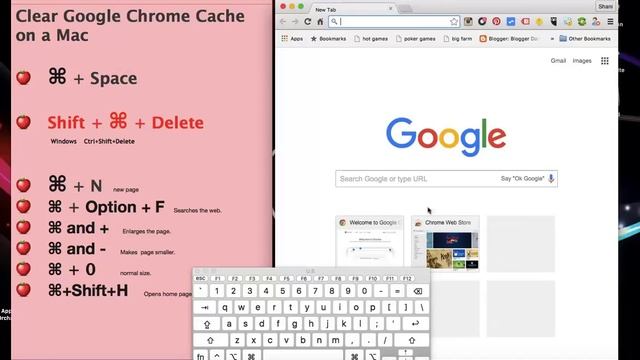Tap the caps lock key on keyboard viewer

click(x=207, y=324)
